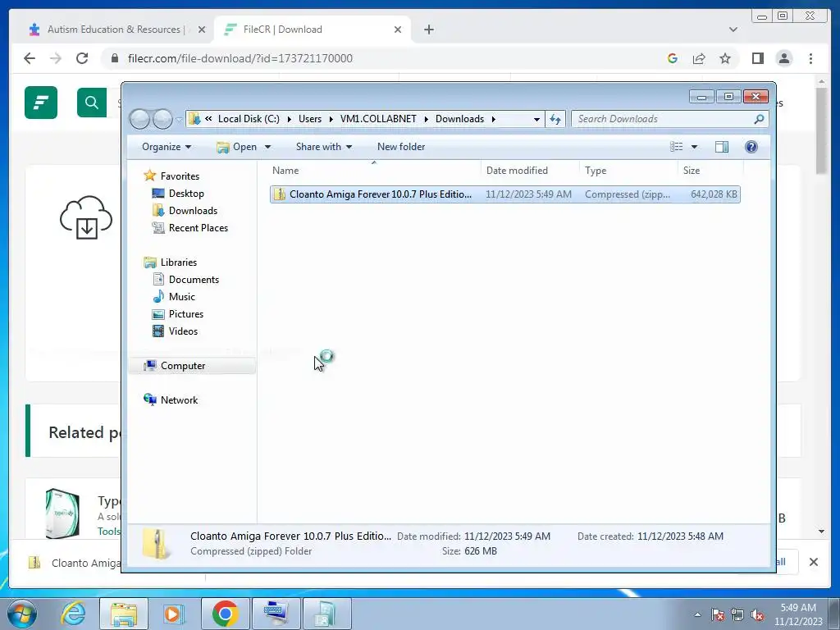Sort by Date modified column header
The image size is (840, 630).
pos(530,171)
